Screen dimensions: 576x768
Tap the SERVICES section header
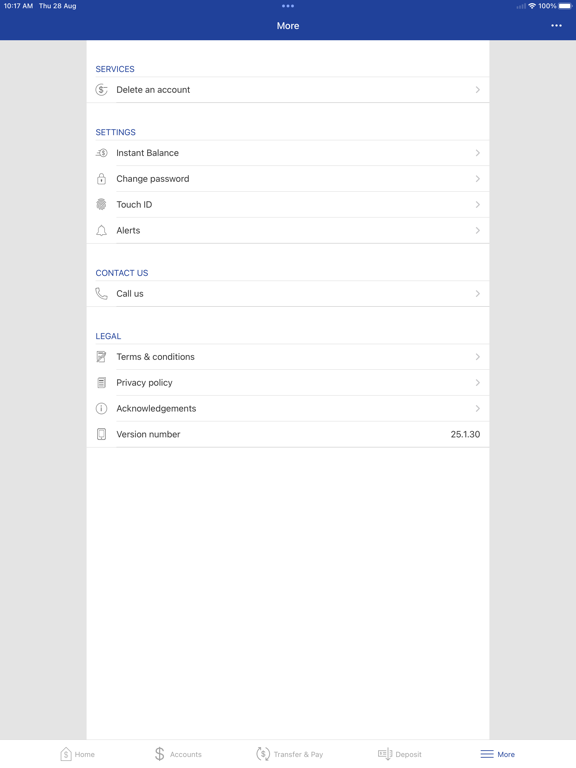point(115,69)
